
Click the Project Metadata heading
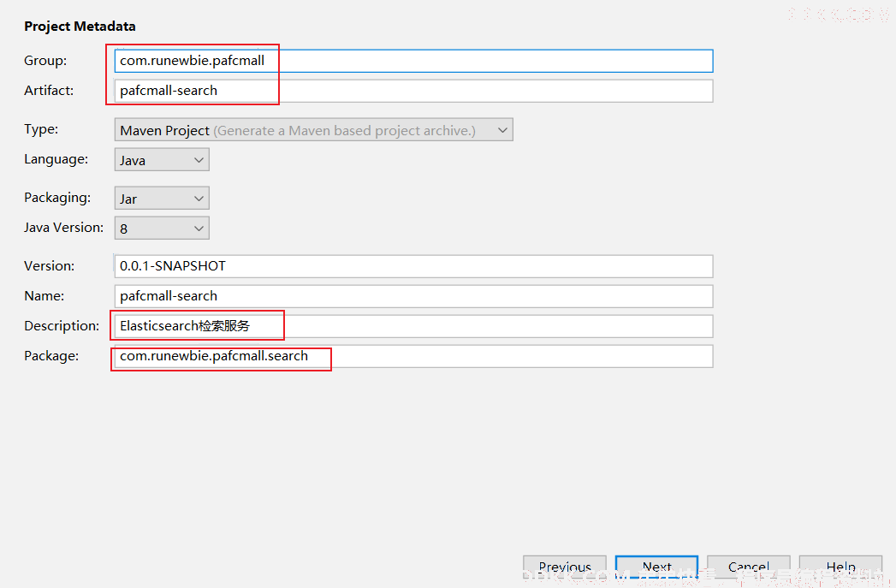point(80,27)
